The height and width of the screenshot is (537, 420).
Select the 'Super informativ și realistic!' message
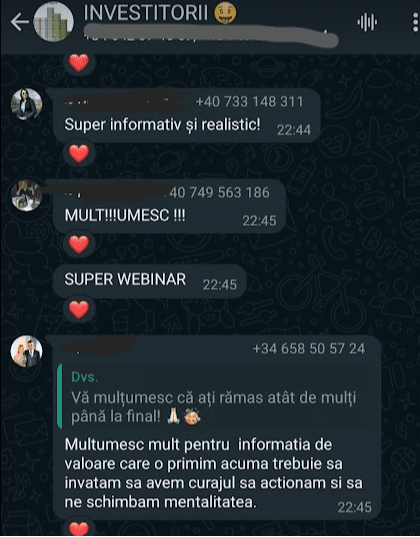162,124
